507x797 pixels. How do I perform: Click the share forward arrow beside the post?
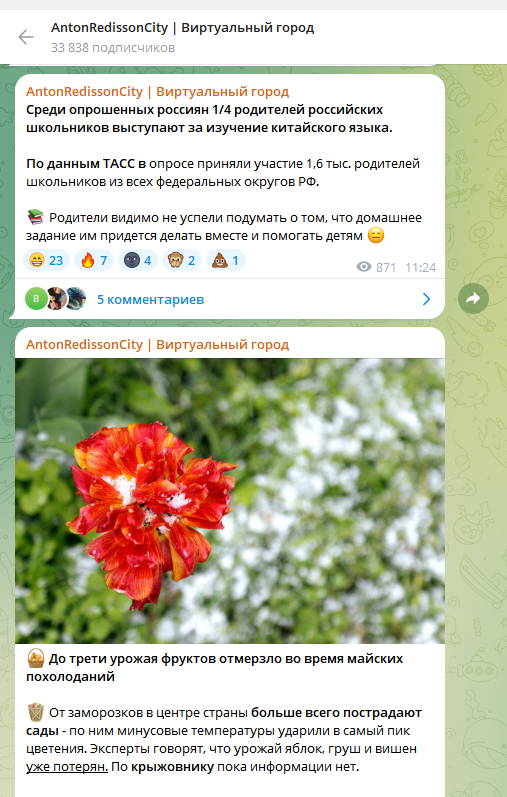point(473,298)
